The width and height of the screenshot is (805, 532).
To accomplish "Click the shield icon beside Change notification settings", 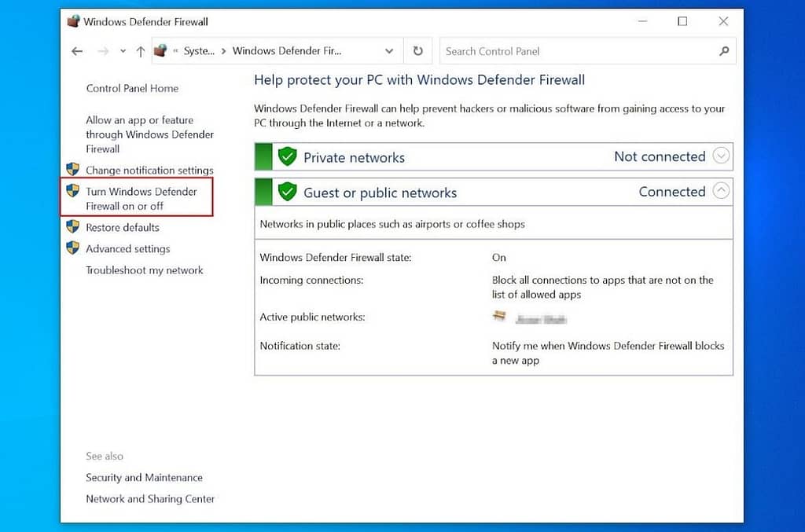I will (73, 169).
